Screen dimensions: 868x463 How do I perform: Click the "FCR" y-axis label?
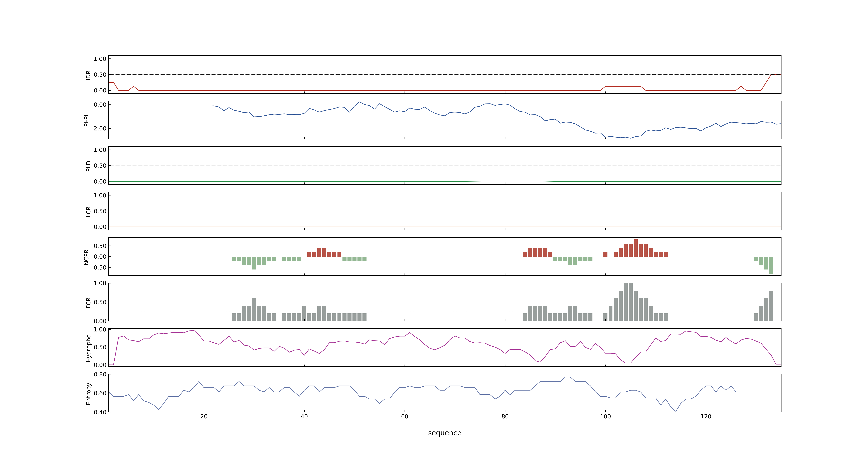tap(88, 302)
